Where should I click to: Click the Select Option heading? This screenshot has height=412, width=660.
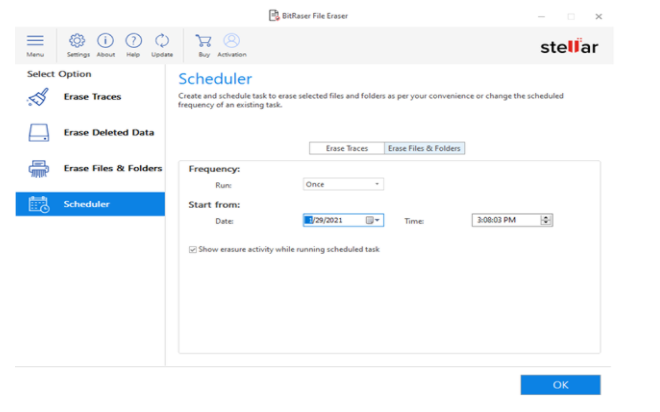[59, 74]
